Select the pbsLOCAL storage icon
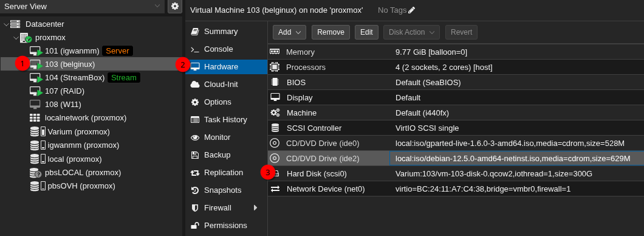644x236 pixels. (35, 173)
